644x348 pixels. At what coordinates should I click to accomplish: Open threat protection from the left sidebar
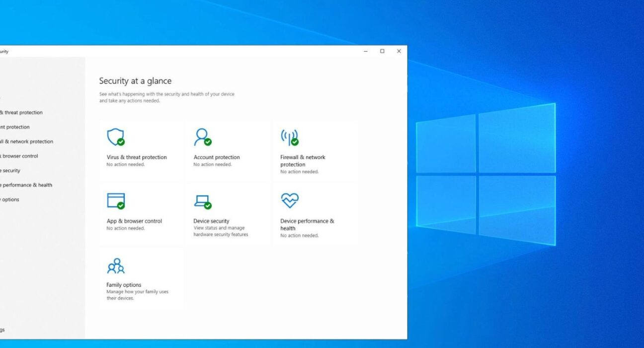(21, 112)
